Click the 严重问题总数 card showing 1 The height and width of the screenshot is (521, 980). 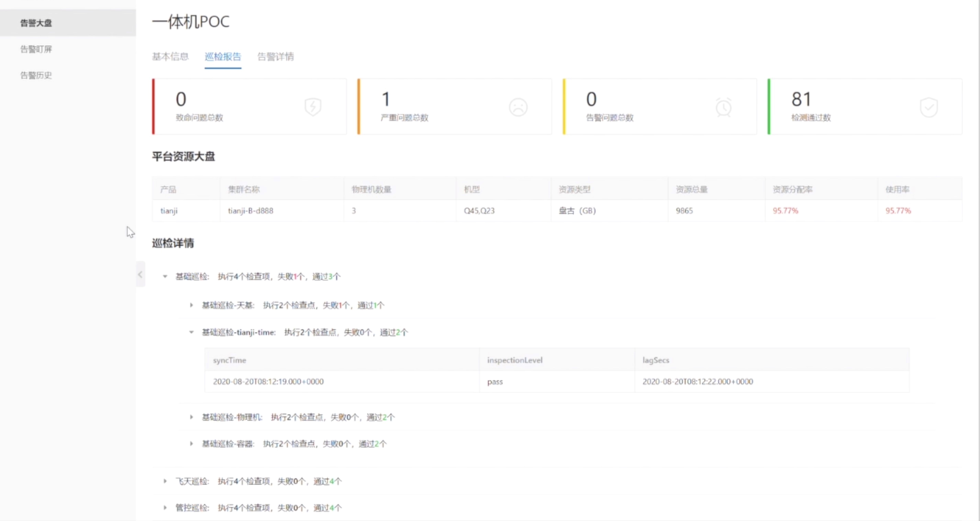455,107
